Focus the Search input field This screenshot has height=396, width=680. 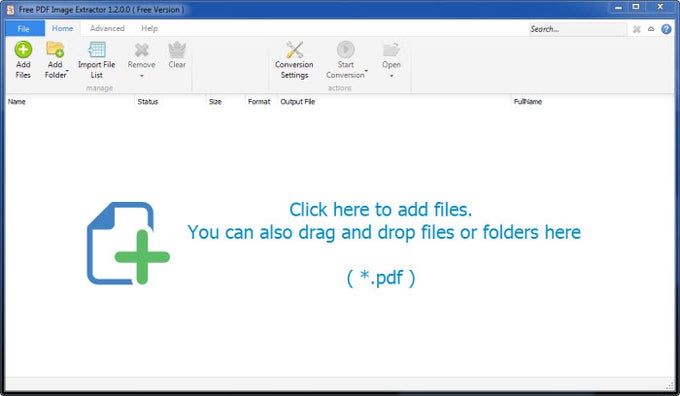click(577, 29)
